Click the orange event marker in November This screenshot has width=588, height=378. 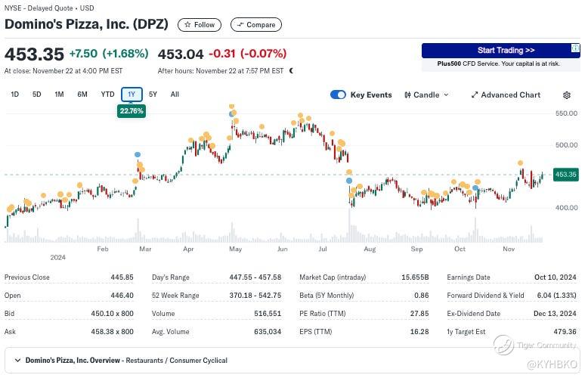(x=520, y=163)
